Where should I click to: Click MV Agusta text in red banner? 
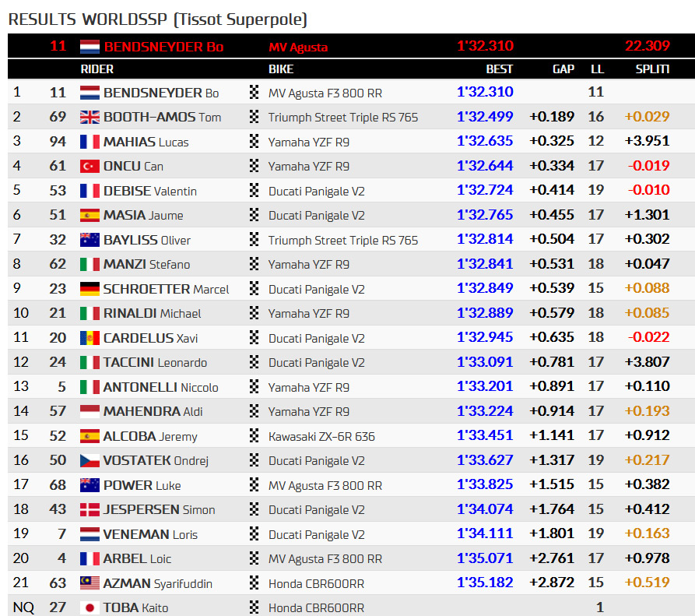pos(298,48)
